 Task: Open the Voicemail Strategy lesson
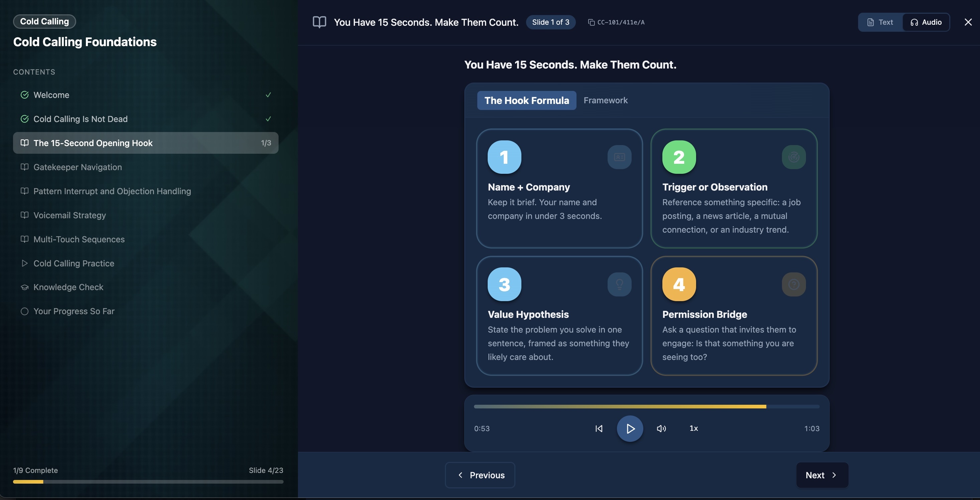coord(146,215)
